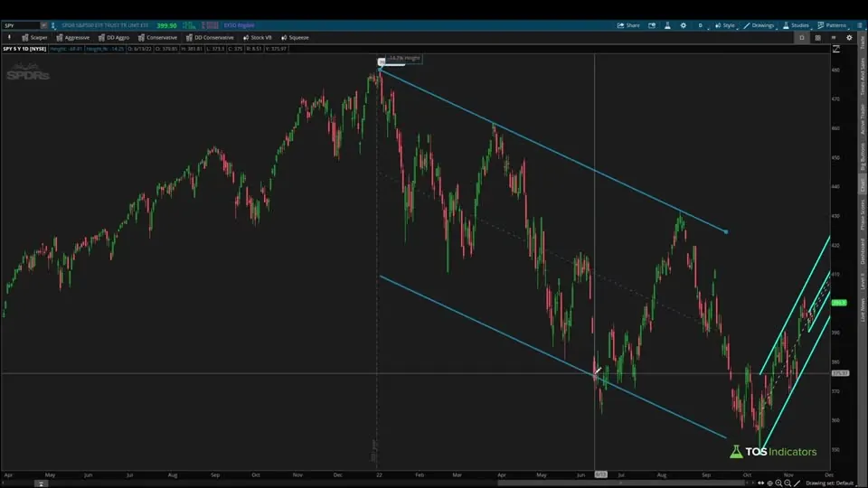Click the zoom out magnifier icon
The height and width of the screenshot is (488, 868).
788,483
